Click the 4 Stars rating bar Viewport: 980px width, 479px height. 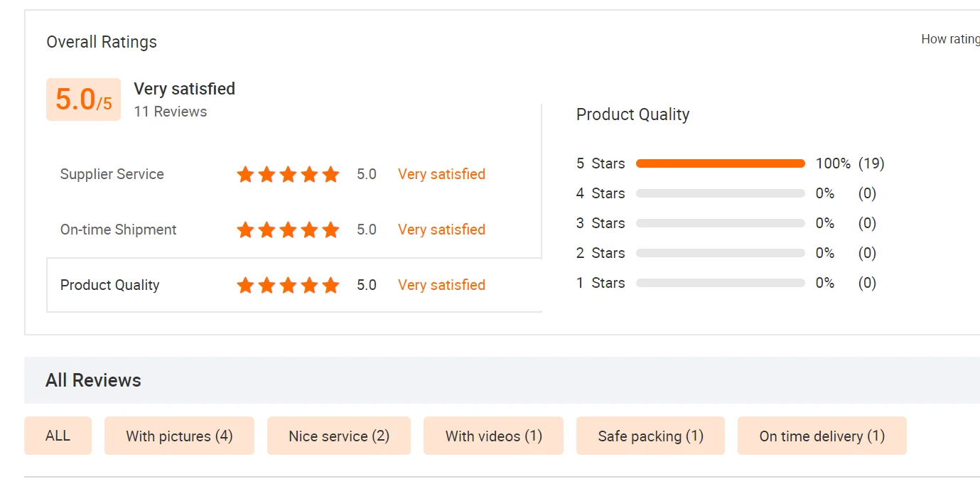click(720, 193)
